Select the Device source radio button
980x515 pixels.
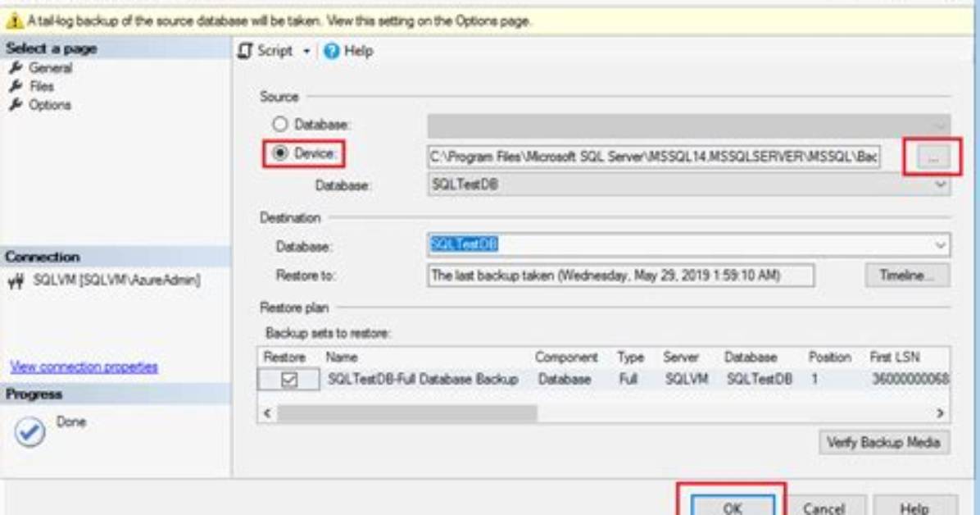[x=280, y=153]
